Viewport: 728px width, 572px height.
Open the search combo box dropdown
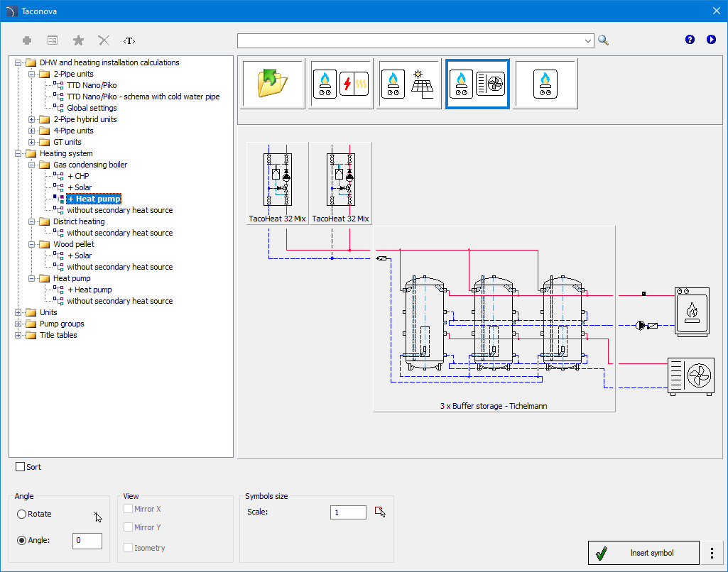[x=588, y=40]
